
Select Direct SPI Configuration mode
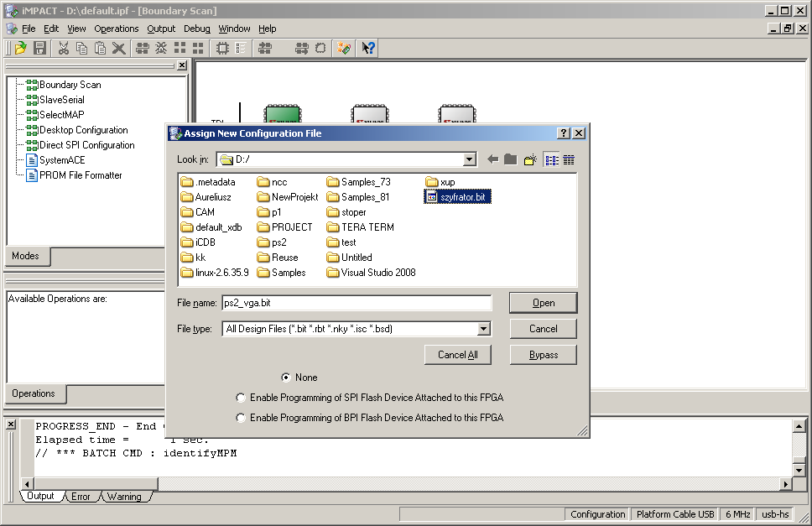pos(81,145)
